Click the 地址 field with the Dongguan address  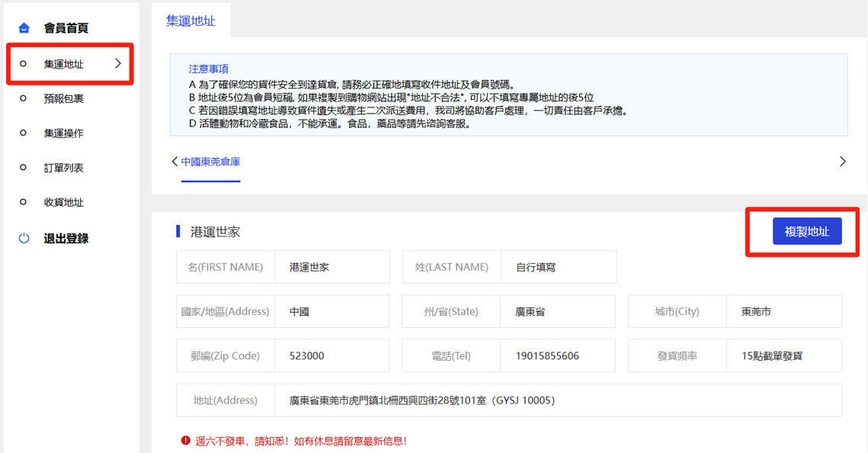(x=556, y=400)
